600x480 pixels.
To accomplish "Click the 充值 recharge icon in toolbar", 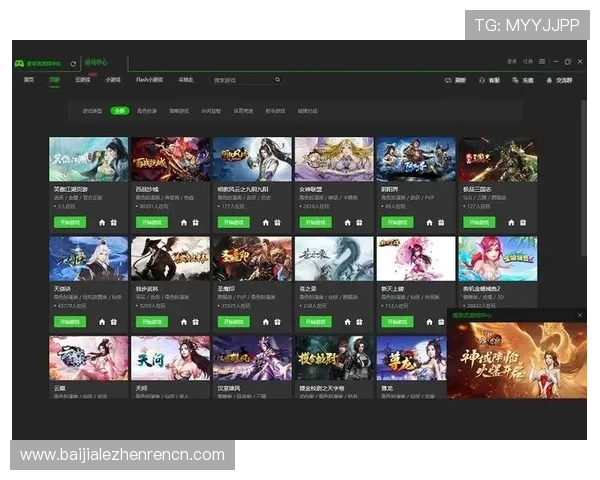I will point(515,80).
